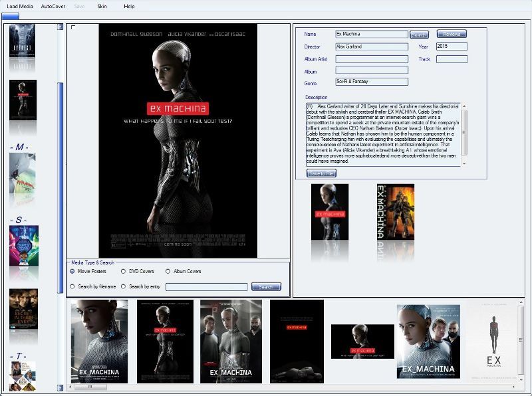Click the Search button beside the Name field

tap(419, 35)
